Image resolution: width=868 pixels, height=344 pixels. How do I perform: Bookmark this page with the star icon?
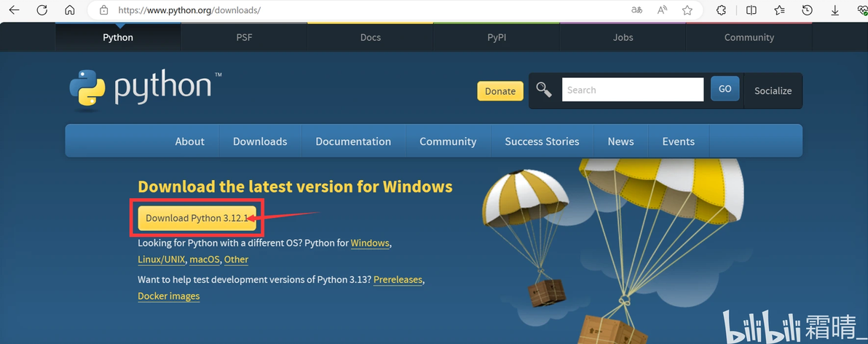[x=687, y=10]
